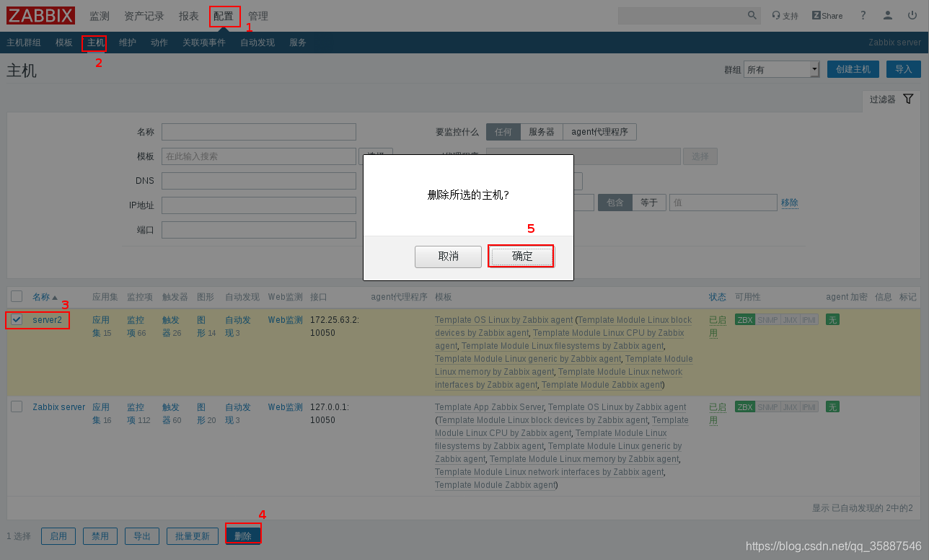Confirm deletion with 确定 button
Screen dimensions: 929x560
point(522,257)
